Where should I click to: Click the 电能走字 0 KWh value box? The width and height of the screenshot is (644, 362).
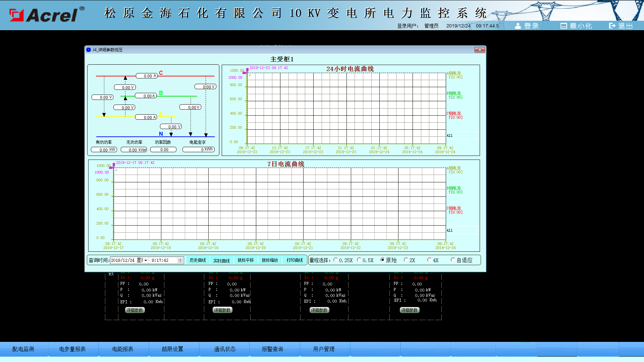click(199, 149)
